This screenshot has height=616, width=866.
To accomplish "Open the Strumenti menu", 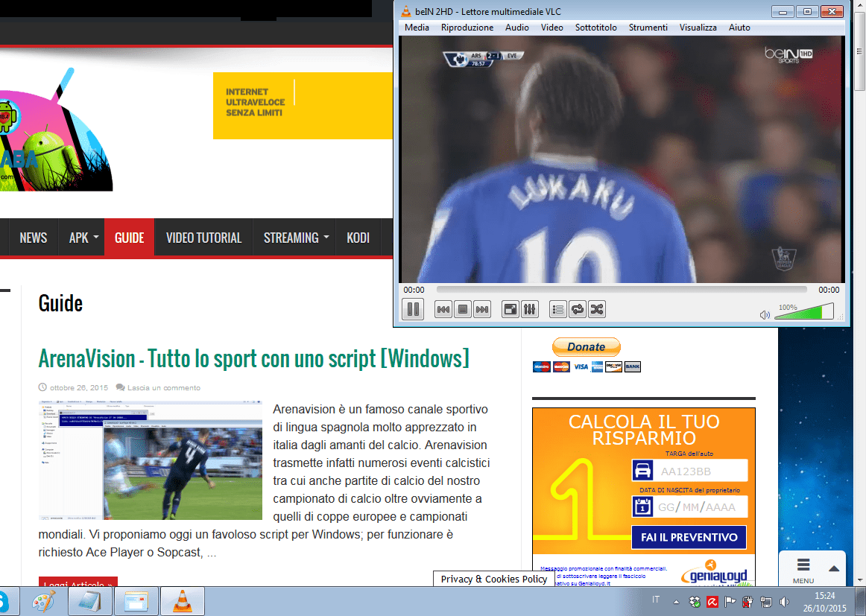I will click(648, 28).
